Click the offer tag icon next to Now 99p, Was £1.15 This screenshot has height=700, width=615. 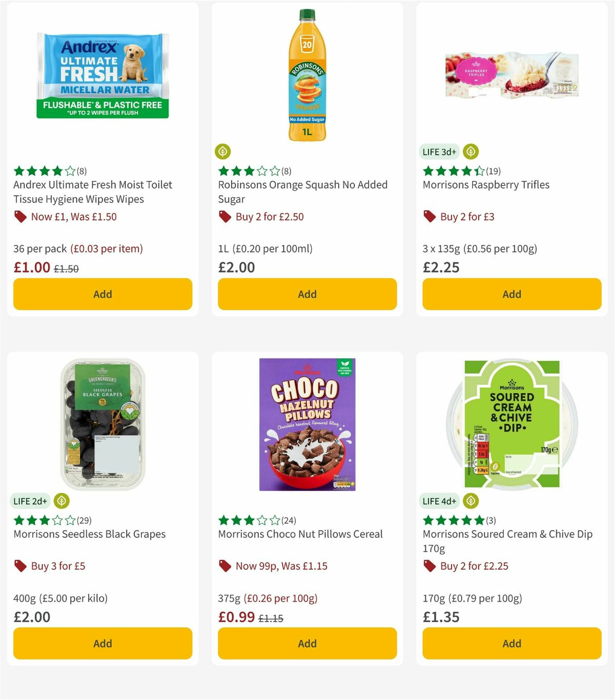pyautogui.click(x=224, y=566)
